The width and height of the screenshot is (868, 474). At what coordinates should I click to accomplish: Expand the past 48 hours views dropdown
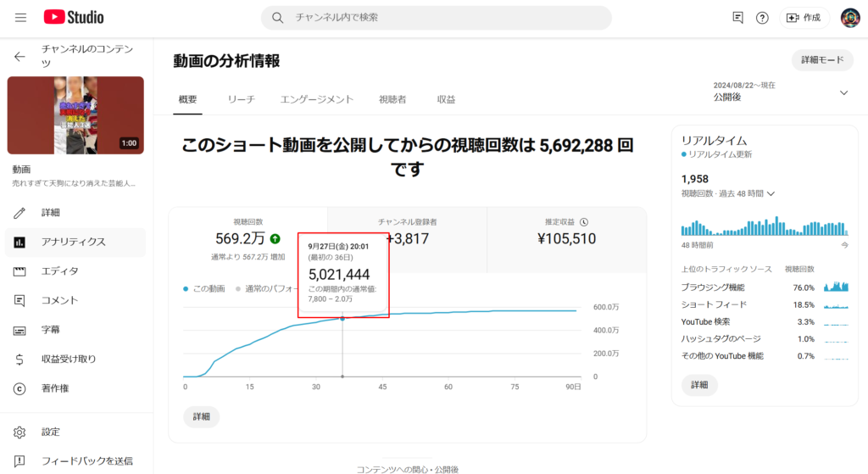771,193
